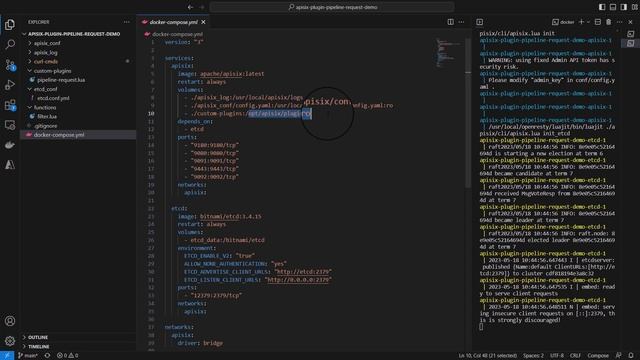
Task: Open filter.lua in the explorer
Action: 47,116
